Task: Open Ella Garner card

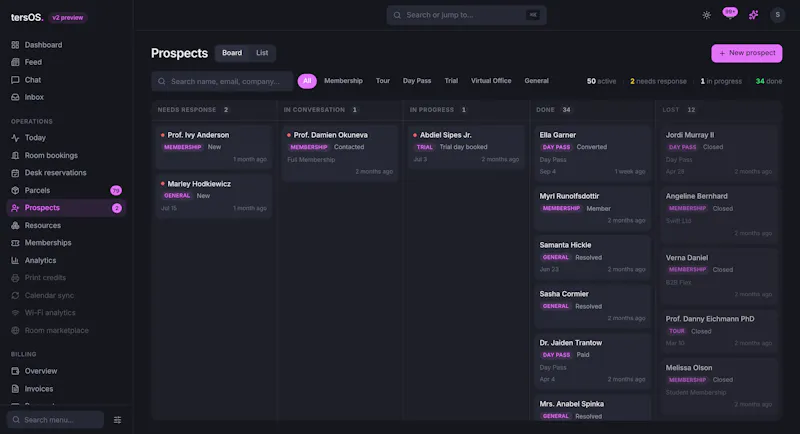Action: coord(592,153)
